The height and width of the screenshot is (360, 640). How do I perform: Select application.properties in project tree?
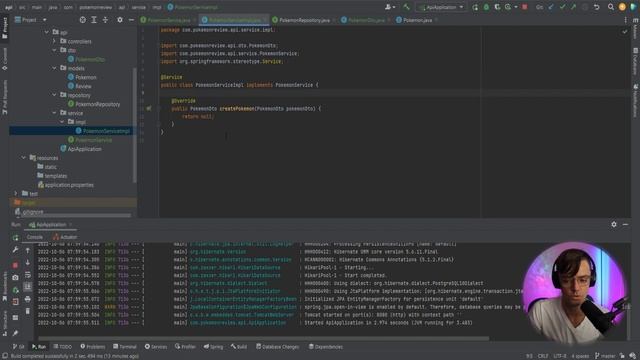pos(65,185)
